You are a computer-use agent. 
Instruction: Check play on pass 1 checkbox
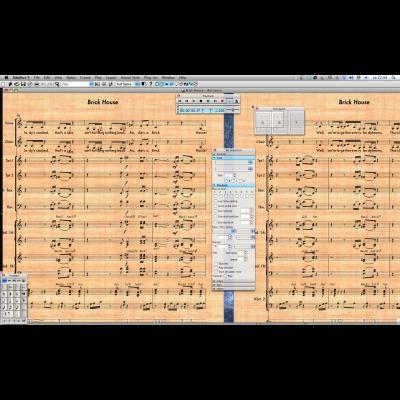tap(215, 196)
